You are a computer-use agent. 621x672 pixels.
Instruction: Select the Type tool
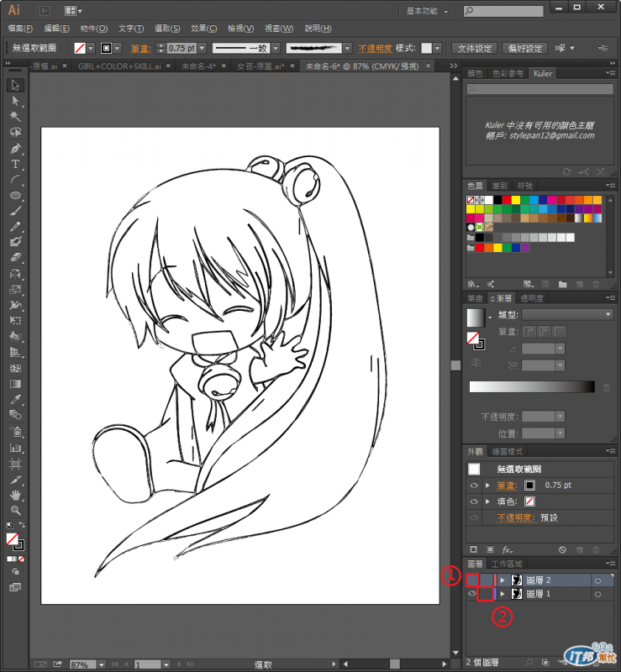click(15, 164)
